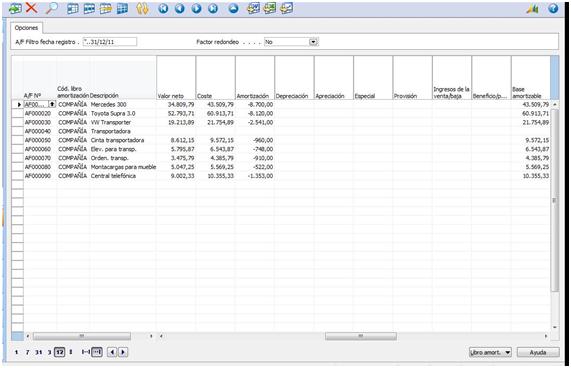571x368 pixels.
Task: Click the Base amortizable column header
Action: [531, 78]
